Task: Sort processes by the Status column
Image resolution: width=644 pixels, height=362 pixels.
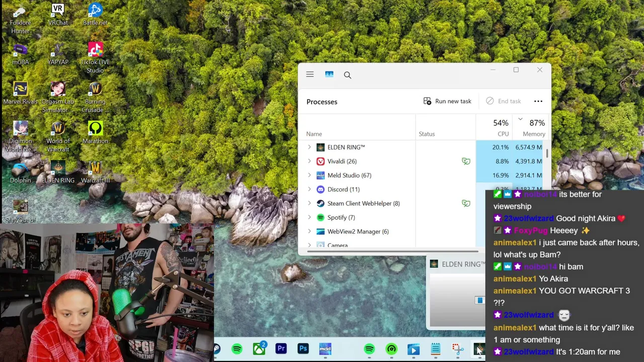Action: click(x=427, y=134)
